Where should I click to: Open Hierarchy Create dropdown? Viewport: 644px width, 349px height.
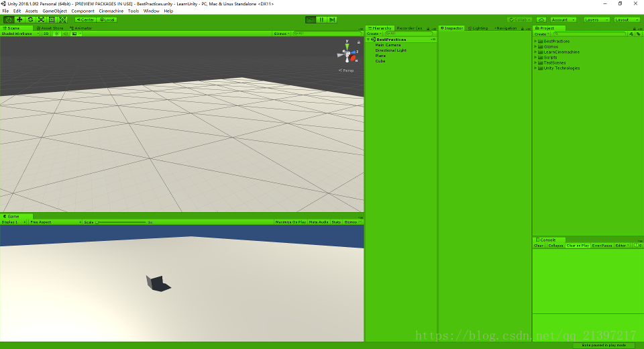[374, 34]
